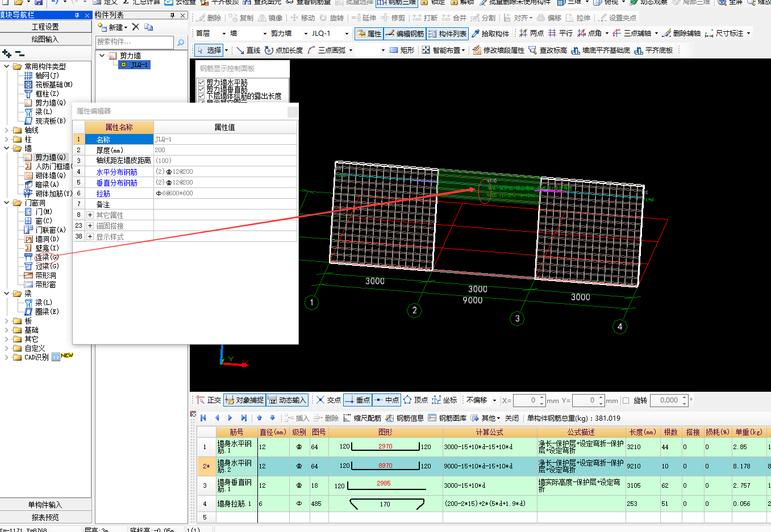Expand 显示样式 property group
The height and width of the screenshot is (532, 771).
point(90,237)
